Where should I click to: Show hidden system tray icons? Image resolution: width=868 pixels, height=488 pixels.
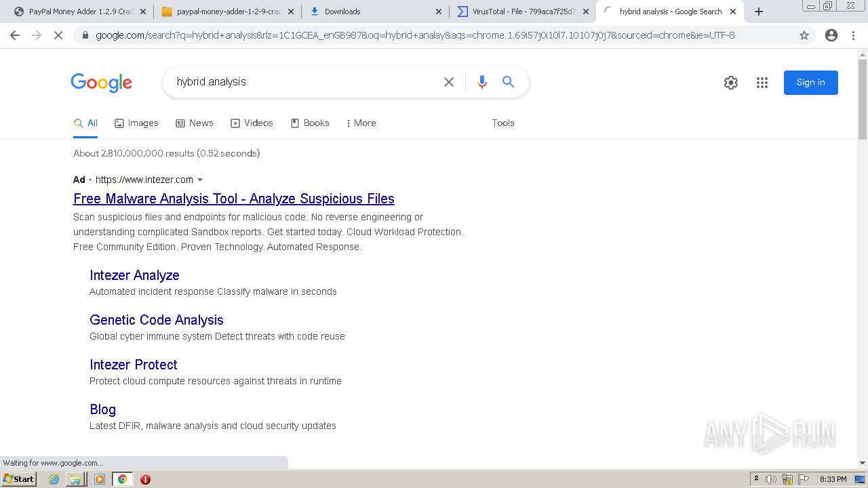(x=756, y=479)
